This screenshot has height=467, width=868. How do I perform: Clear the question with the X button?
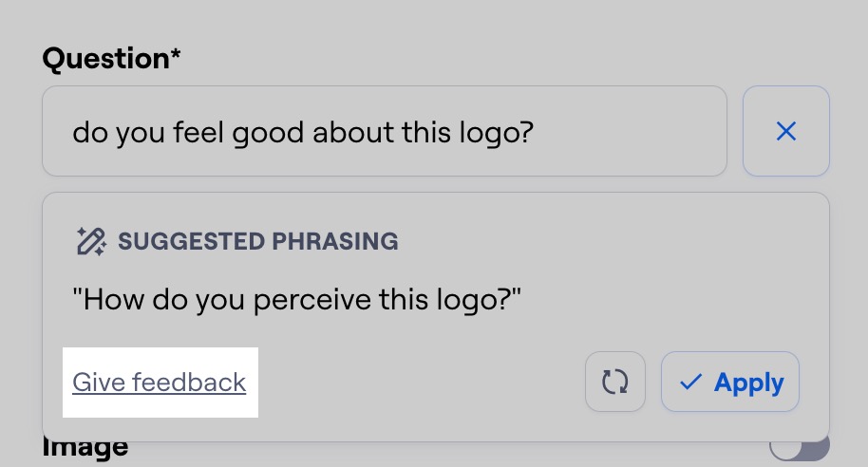[785, 131]
